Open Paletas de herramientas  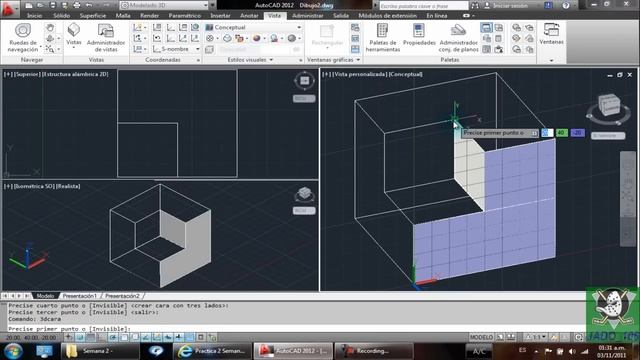click(x=382, y=38)
